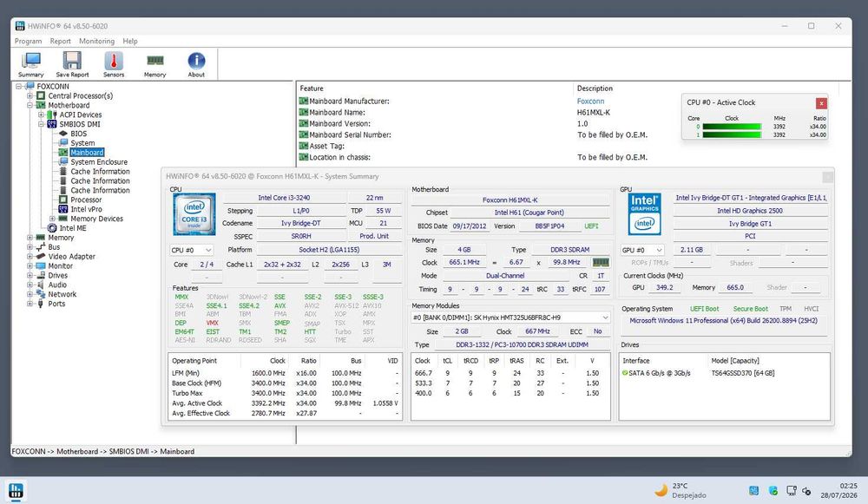Click the Intel Core i3-3240 name field
Image resolution: width=868 pixels, height=504 pixels.
click(284, 198)
